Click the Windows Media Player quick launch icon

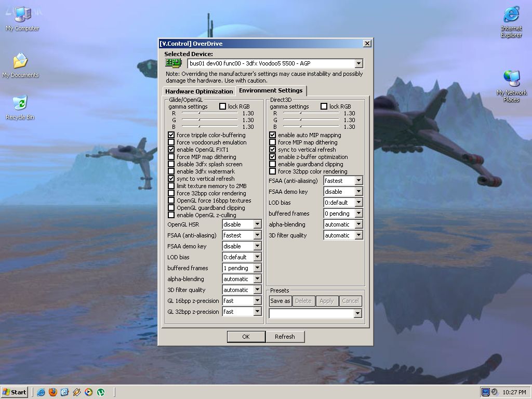(x=89, y=392)
